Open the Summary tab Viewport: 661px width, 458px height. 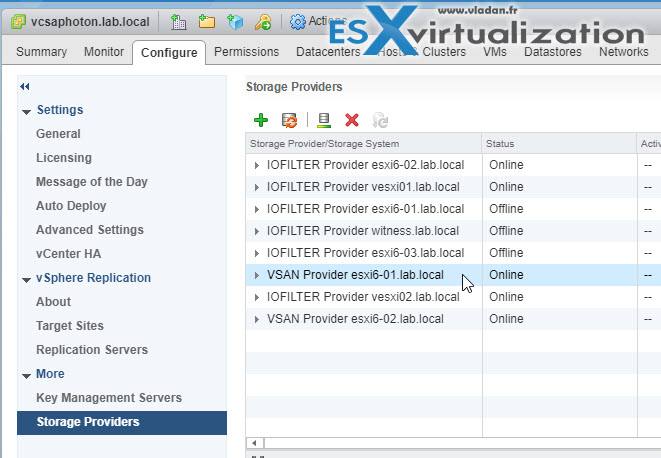coord(41,52)
